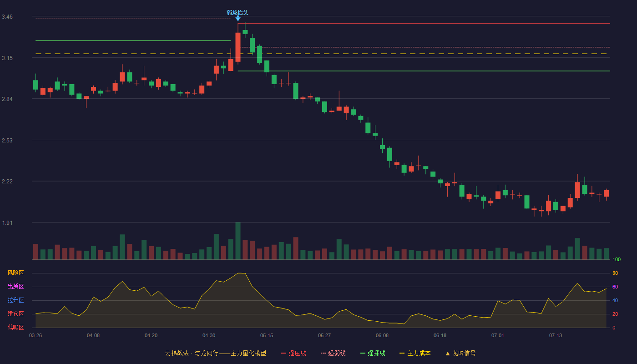Select the 建仓区 zone label
The width and height of the screenshot is (637, 364).
(15, 314)
